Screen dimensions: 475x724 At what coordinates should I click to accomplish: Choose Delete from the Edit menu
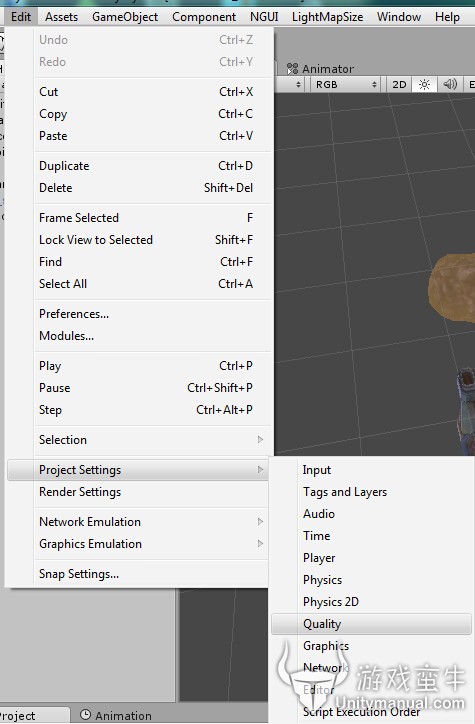point(146,188)
